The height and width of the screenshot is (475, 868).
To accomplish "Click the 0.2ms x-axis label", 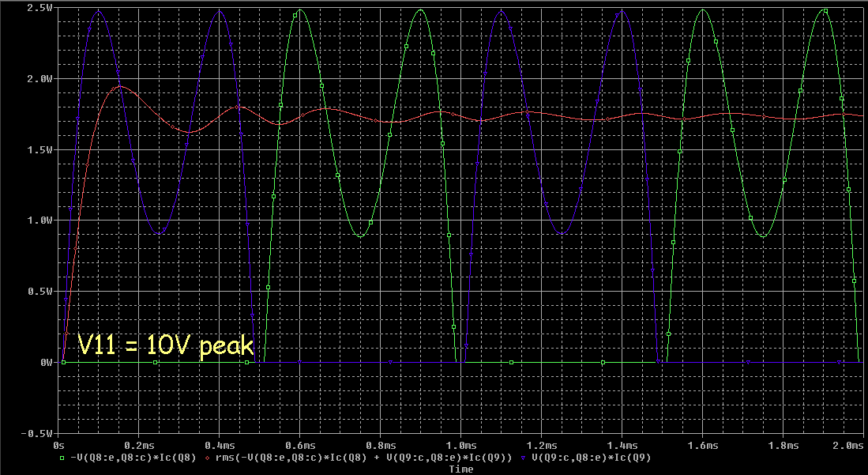I will 140,446.
